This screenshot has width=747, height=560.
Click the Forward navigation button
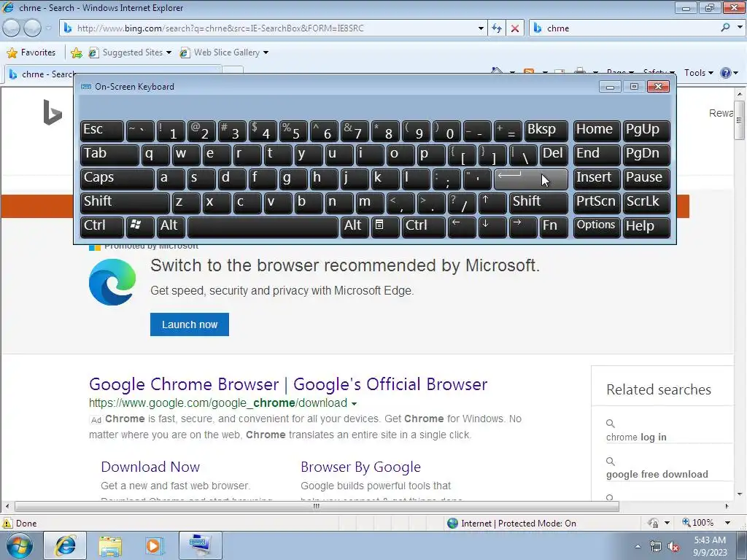(x=32, y=28)
